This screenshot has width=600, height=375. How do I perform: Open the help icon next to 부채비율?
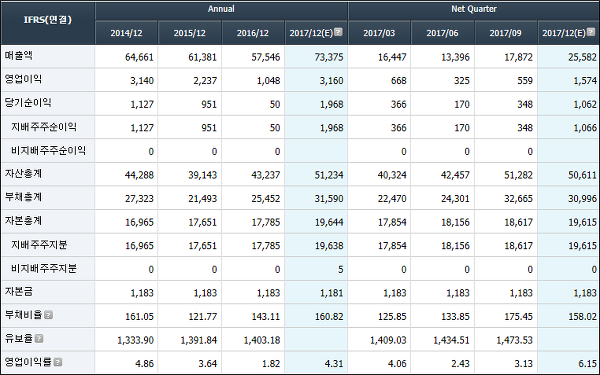point(48,315)
